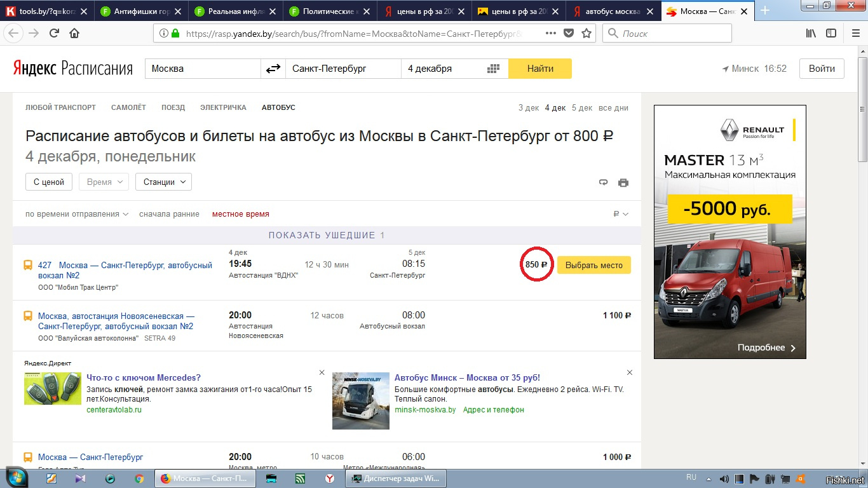Select the 'ПОЕЗД' transport tab
Viewport: 868px width, 488px height.
173,108
